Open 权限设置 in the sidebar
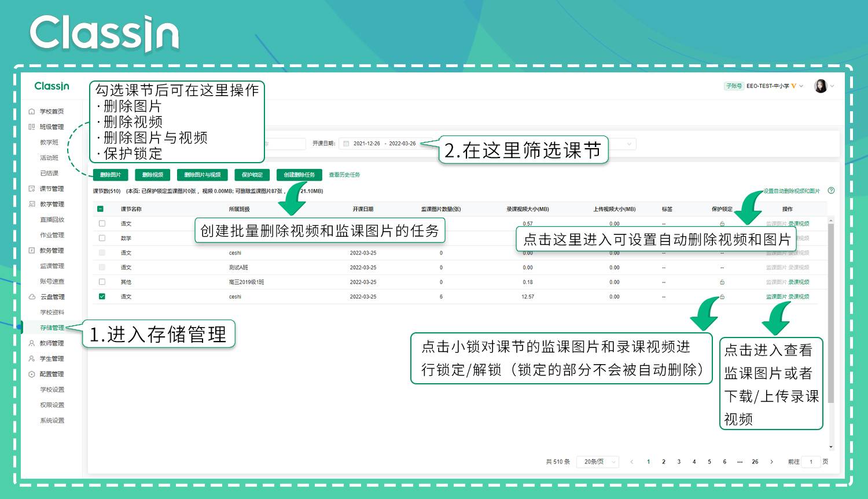 tap(52, 405)
